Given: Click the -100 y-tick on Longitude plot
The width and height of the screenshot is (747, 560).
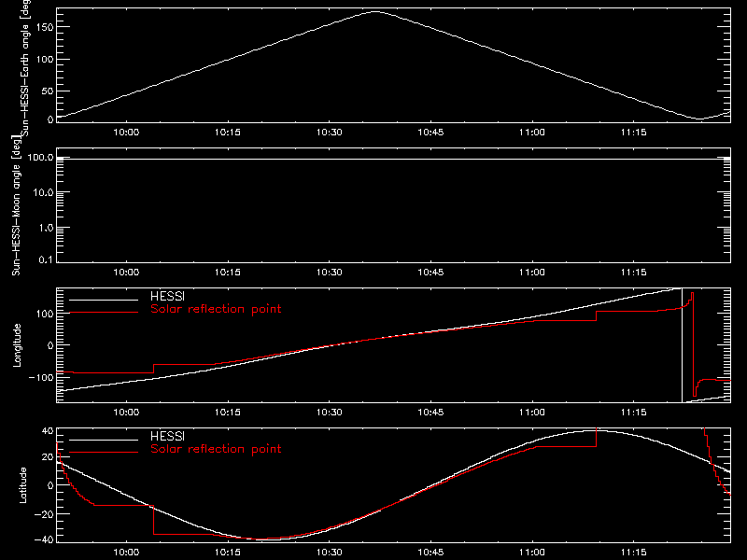Looking at the screenshot, I should tap(41, 378).
